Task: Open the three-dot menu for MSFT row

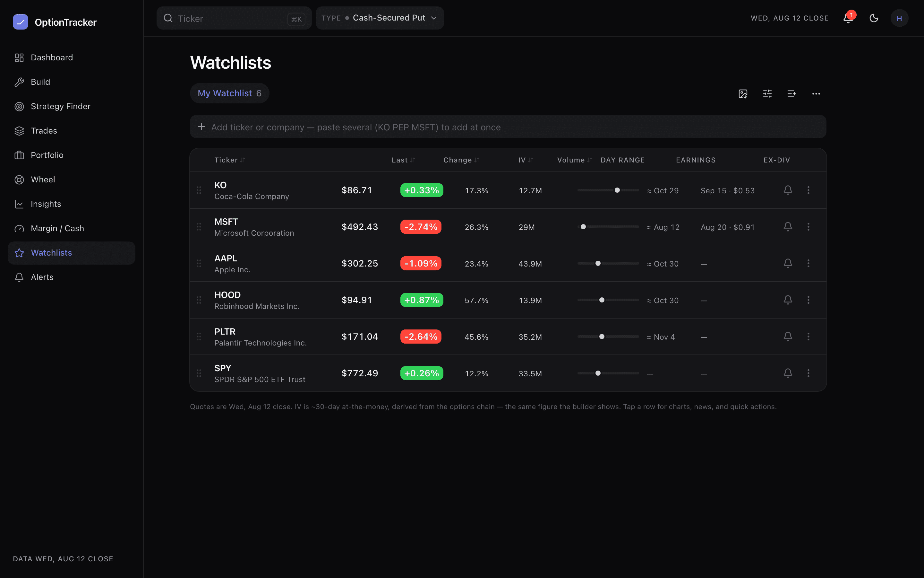Action: (x=808, y=227)
